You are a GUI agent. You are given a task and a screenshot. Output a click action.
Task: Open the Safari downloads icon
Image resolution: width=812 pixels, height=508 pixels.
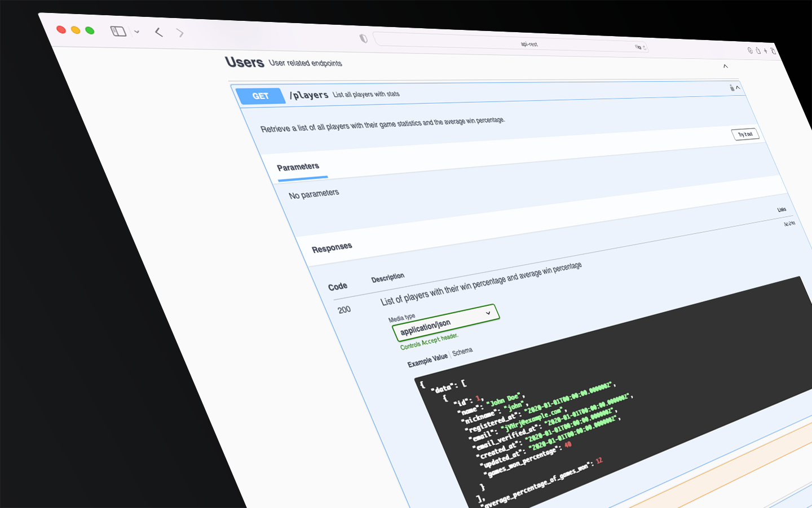pos(750,50)
